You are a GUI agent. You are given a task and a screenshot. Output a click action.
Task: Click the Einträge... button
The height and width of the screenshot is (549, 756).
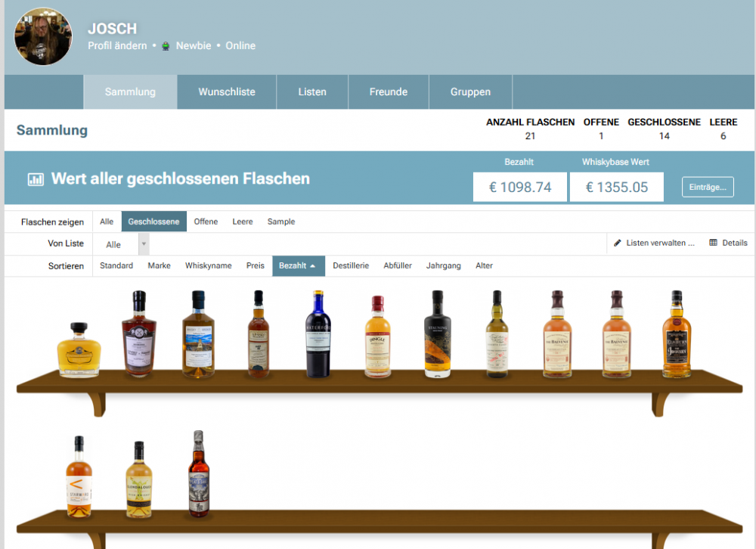[x=708, y=187]
